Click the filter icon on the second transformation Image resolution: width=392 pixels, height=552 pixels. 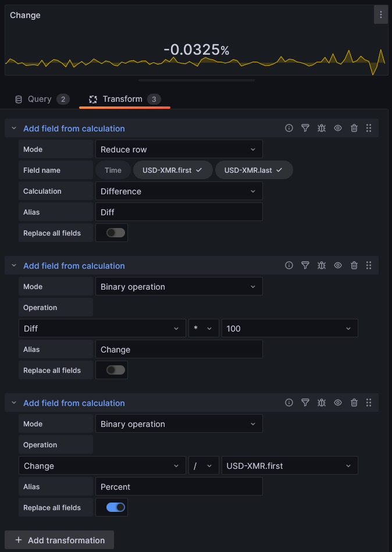coord(305,266)
